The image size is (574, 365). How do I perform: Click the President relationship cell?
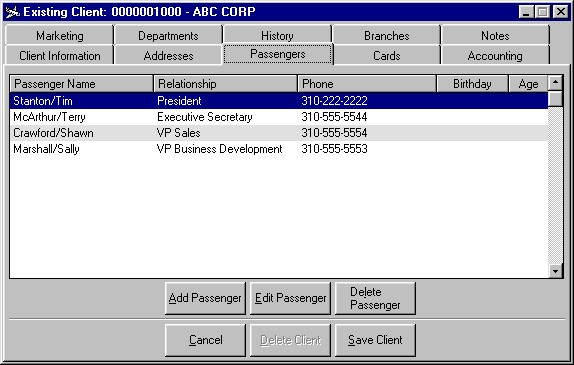tap(179, 101)
